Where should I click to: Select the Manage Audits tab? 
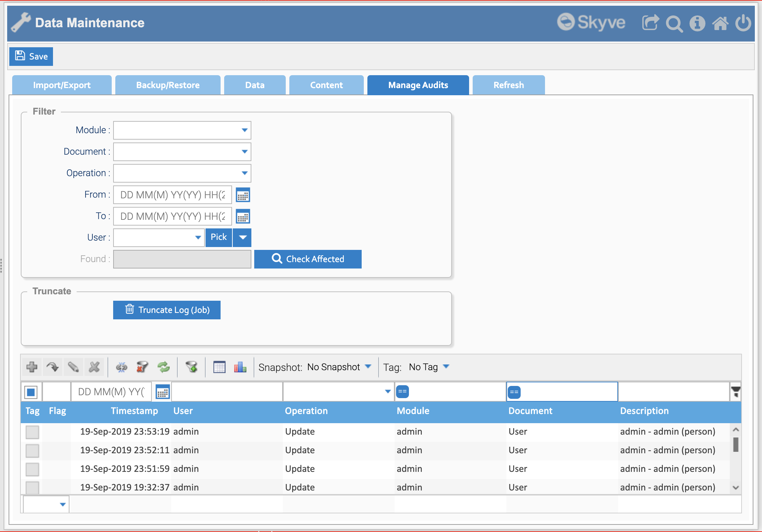coord(418,85)
